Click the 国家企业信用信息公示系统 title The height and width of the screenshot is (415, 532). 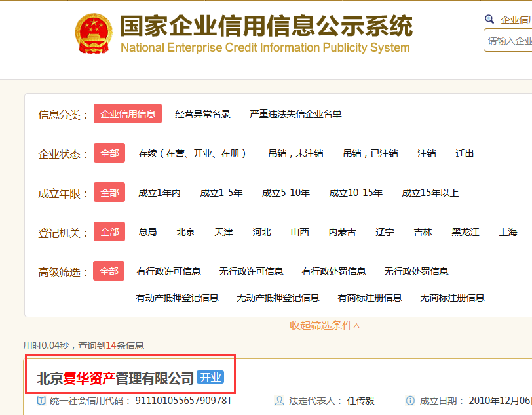[267, 26]
